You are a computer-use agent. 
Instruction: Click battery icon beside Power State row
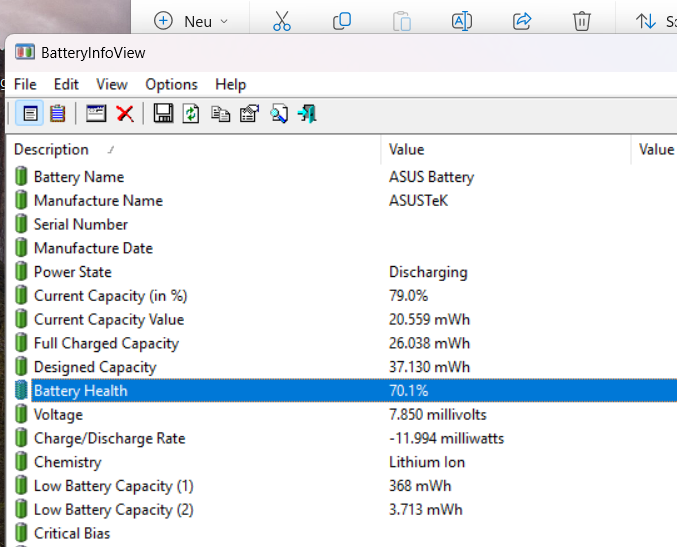[21, 271]
